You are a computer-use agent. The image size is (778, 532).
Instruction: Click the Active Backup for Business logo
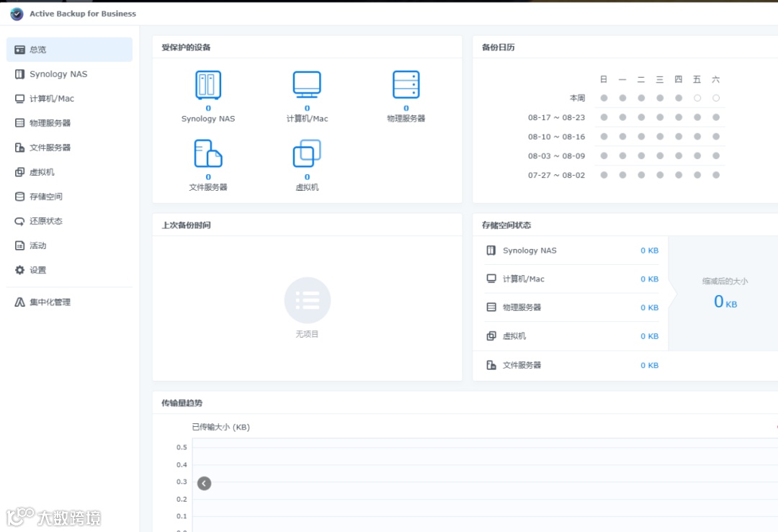click(17, 14)
